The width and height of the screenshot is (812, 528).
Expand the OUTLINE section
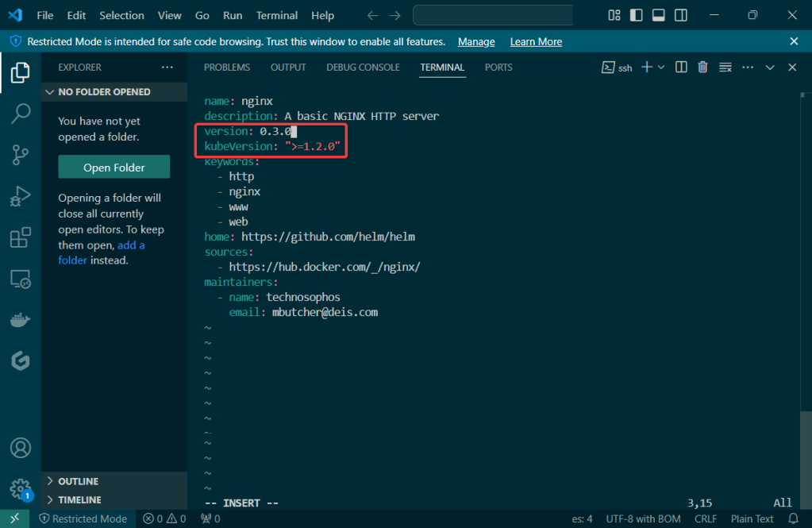78,481
